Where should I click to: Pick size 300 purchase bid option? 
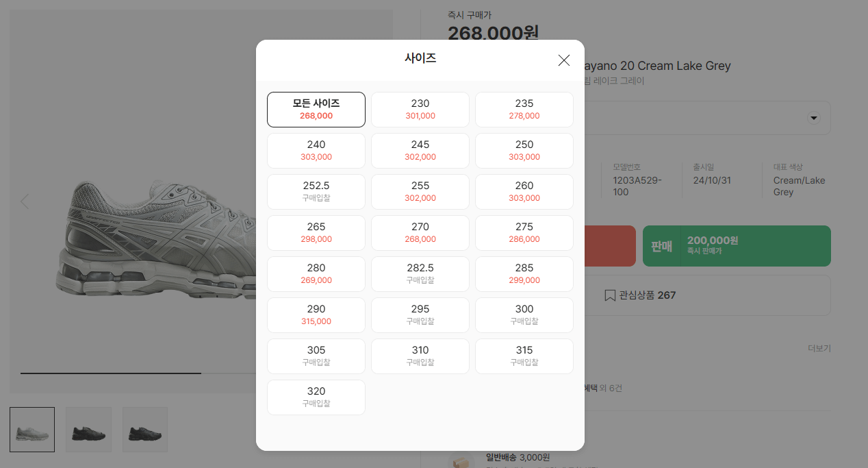(x=524, y=315)
